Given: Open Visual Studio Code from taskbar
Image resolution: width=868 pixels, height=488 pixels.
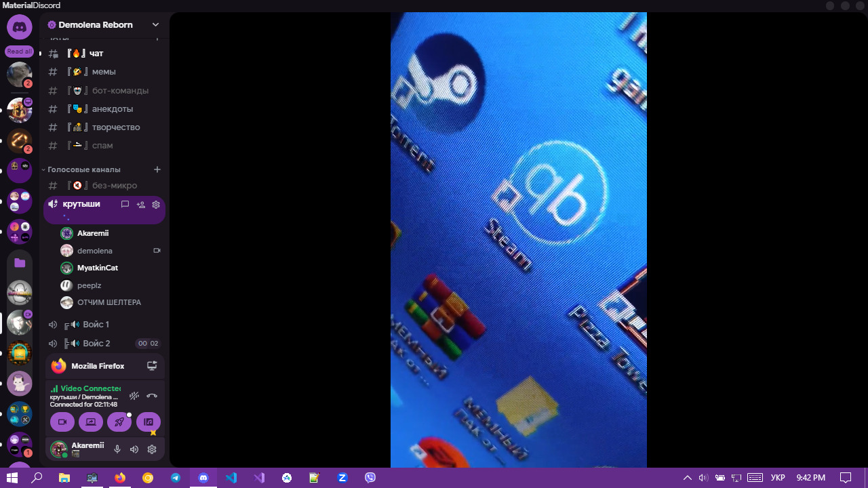Looking at the screenshot, I should 231,478.
